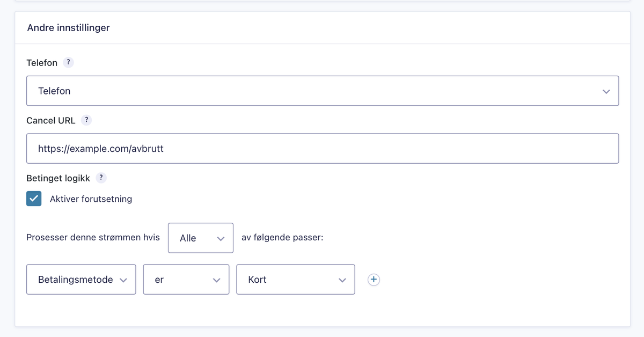Uncheck the Aktiver forutsetning checkbox
The height and width of the screenshot is (337, 644).
(x=34, y=199)
